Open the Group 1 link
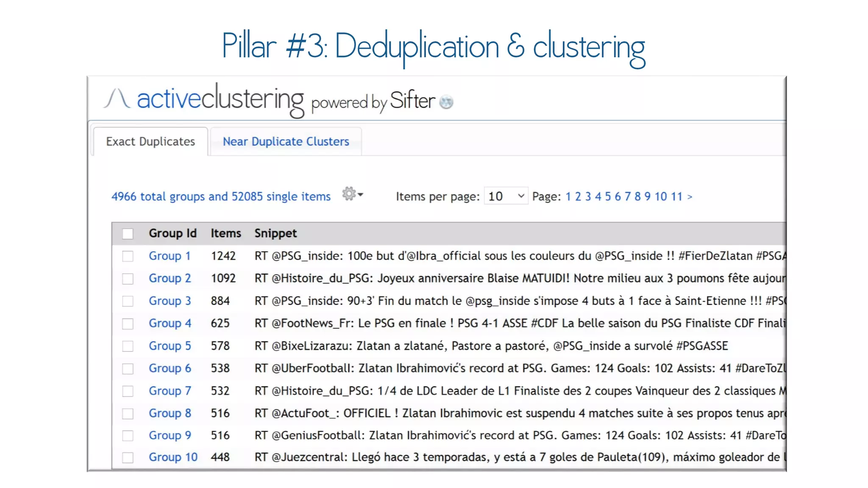868x488 pixels. tap(170, 256)
